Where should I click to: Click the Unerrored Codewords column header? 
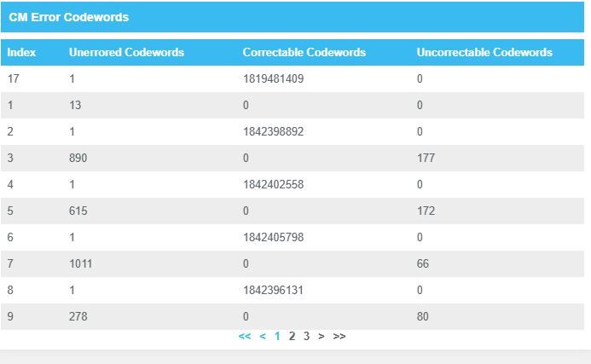coord(126,52)
